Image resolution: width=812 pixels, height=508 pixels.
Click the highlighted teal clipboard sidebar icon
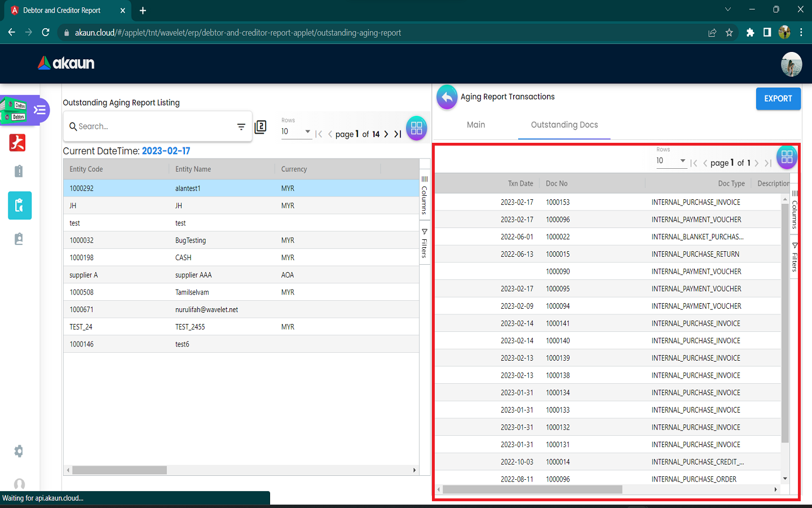pyautogui.click(x=19, y=205)
